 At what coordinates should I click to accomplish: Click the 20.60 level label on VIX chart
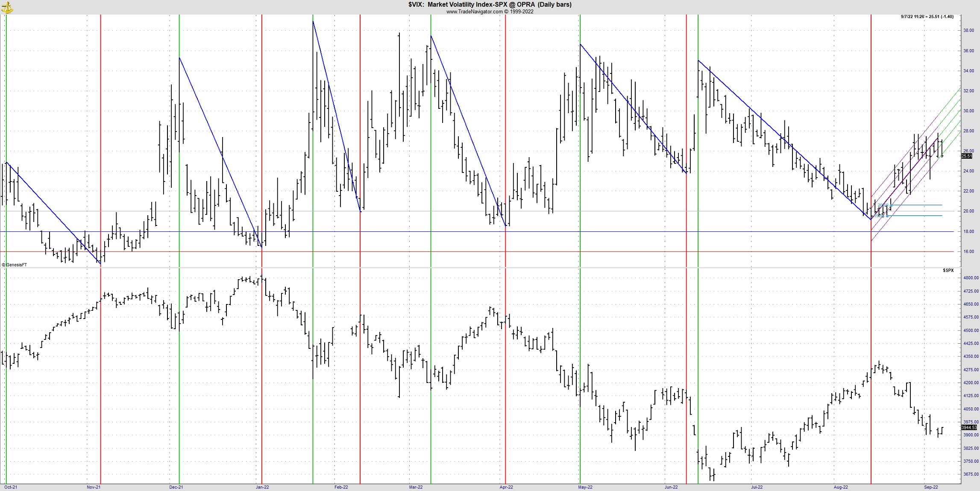883,205
